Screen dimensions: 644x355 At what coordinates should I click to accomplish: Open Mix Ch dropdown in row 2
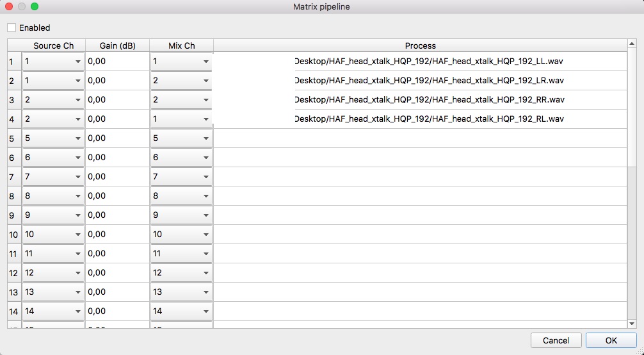[181, 81]
